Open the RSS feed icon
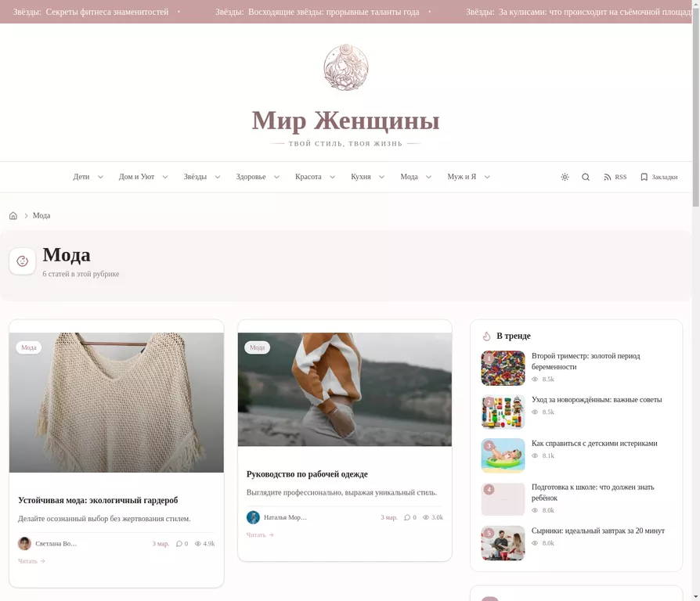700x601 pixels. tap(607, 177)
